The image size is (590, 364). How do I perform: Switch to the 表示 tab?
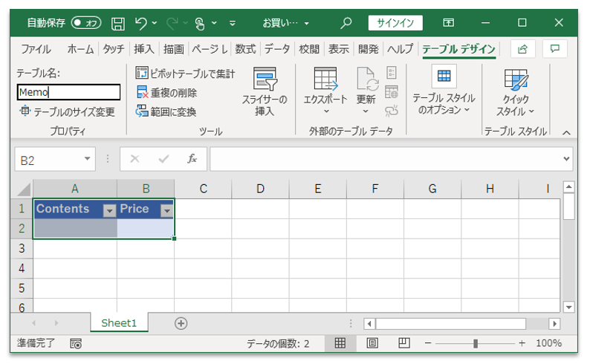(x=338, y=49)
